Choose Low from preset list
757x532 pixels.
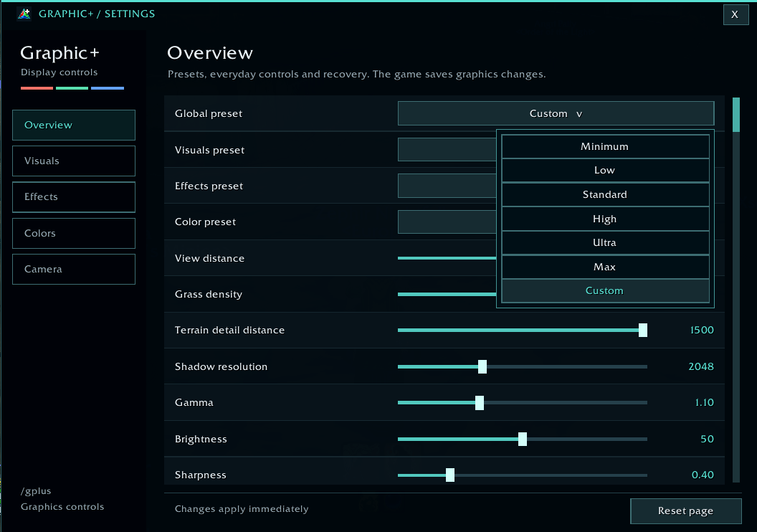pos(605,170)
